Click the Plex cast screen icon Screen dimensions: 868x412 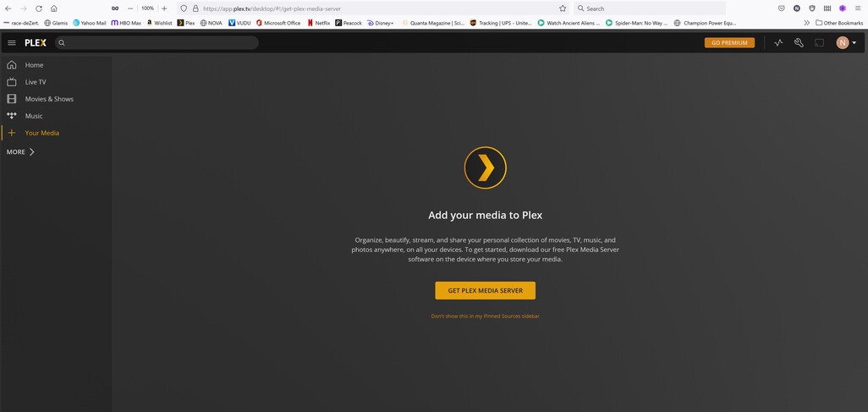[819, 42]
